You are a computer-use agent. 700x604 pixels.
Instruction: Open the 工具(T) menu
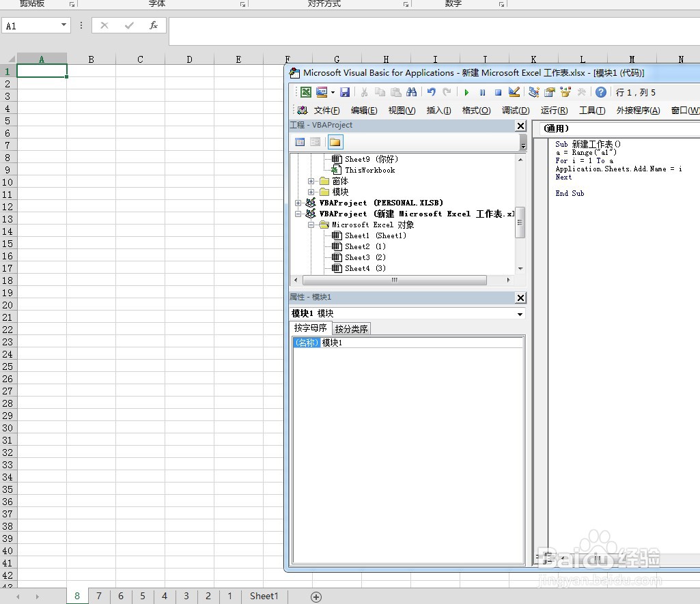592,111
